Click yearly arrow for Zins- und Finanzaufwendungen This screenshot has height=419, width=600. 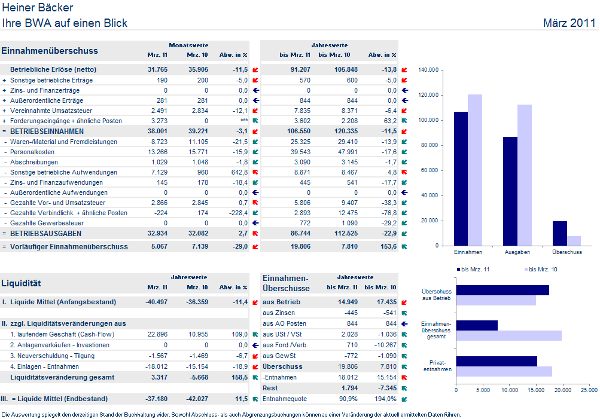point(404,183)
